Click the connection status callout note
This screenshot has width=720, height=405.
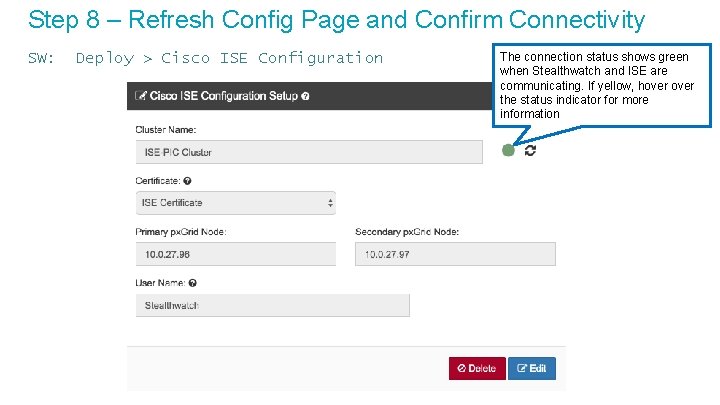point(604,86)
